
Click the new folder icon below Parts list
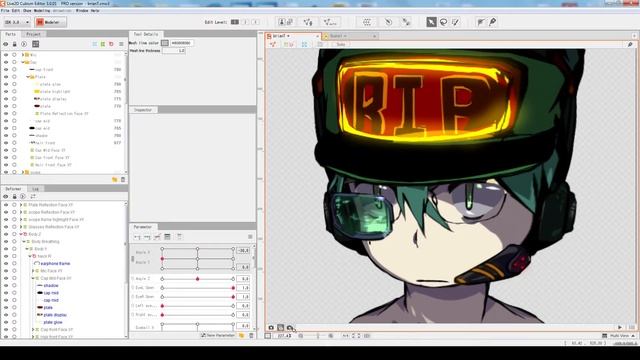coord(115,180)
